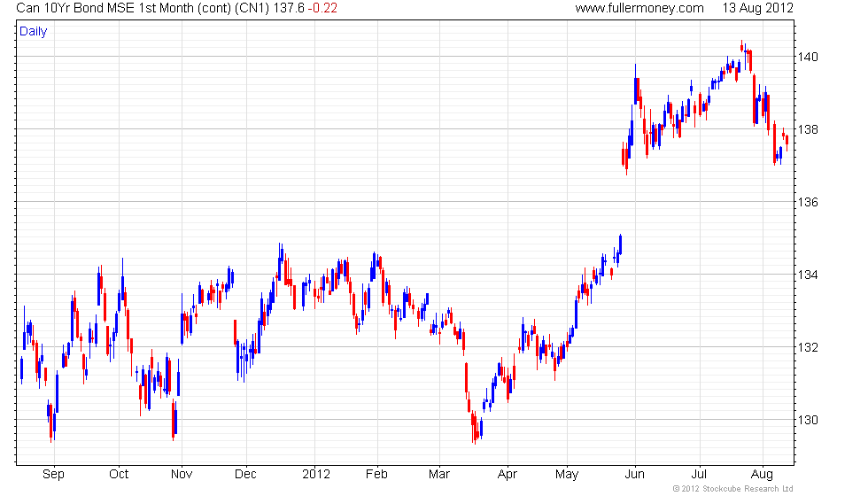Click the '140' price axis label

(x=808, y=57)
